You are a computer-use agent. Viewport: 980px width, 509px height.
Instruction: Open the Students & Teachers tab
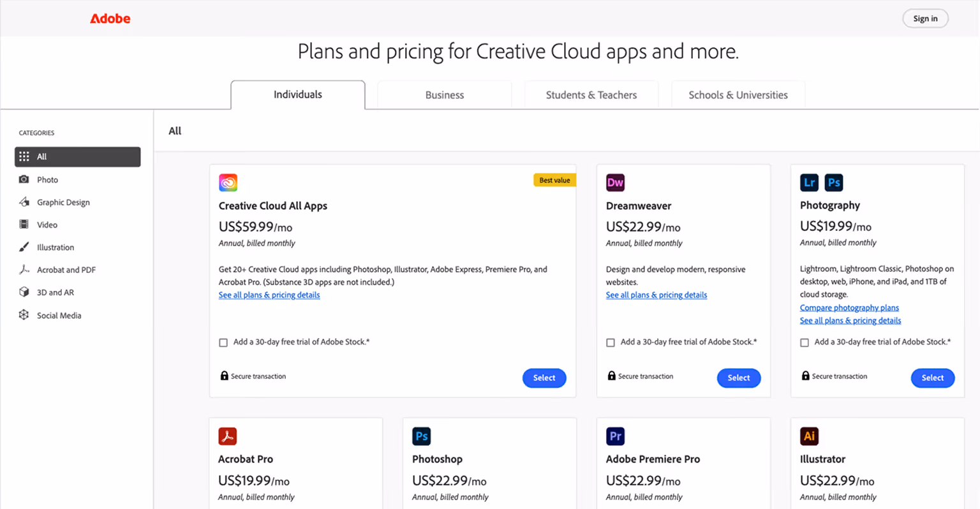[x=591, y=94]
